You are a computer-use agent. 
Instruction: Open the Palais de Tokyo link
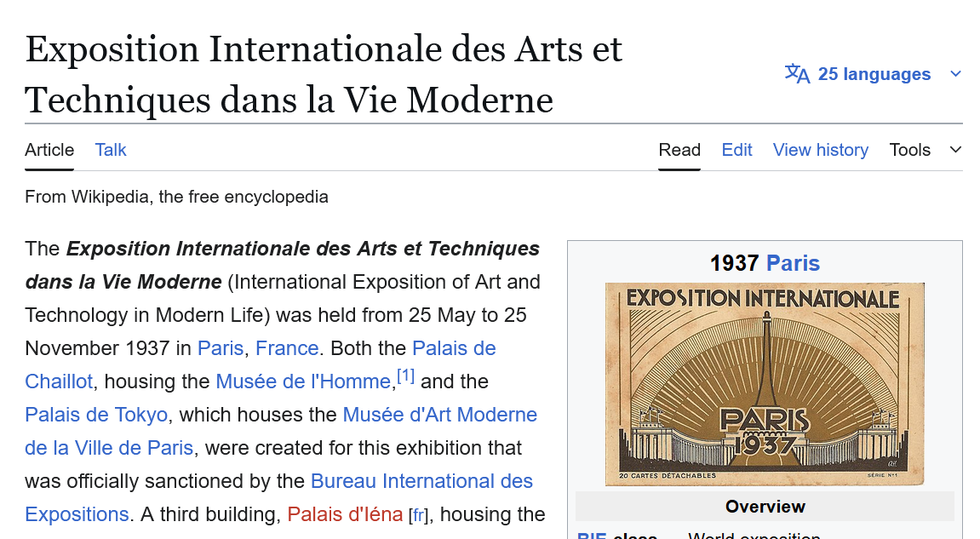point(96,415)
